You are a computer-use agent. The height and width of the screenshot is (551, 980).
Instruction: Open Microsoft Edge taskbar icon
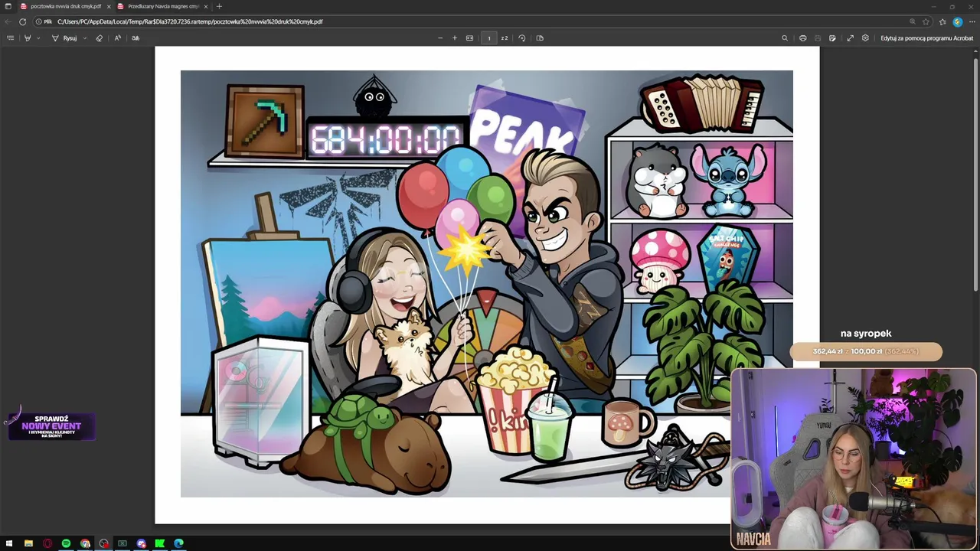[178, 543]
